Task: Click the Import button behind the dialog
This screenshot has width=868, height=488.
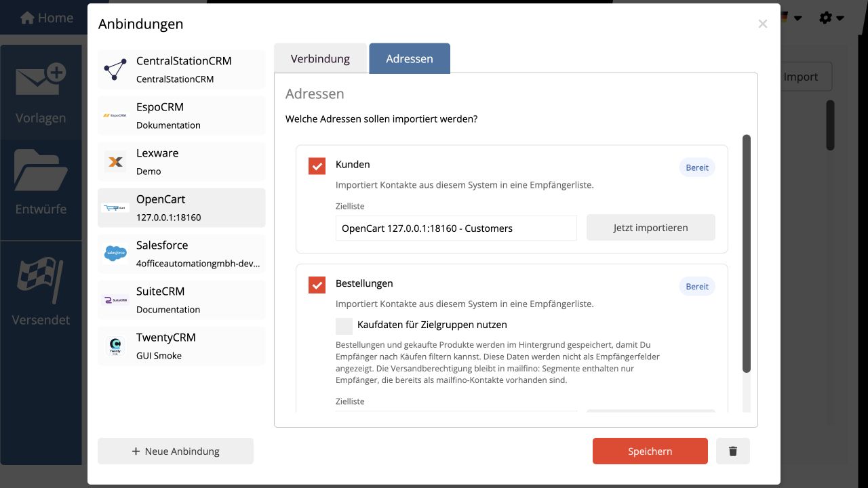Action: [804, 77]
